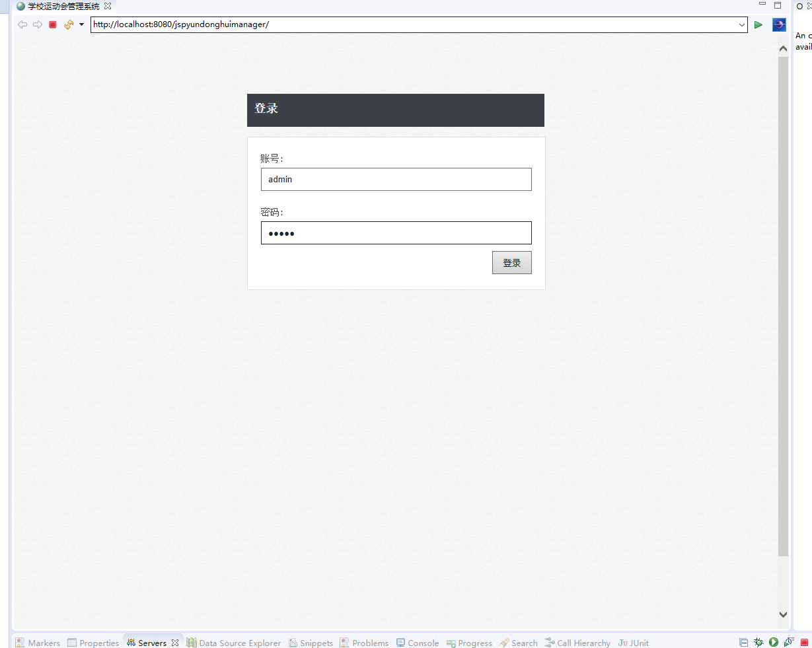This screenshot has height=648, width=812.
Task: Refresh the page using the refresh icon
Action: [69, 24]
